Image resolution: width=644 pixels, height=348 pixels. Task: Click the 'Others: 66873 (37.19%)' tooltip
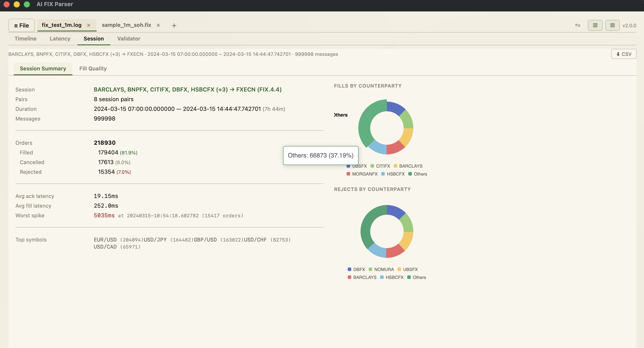tap(320, 155)
